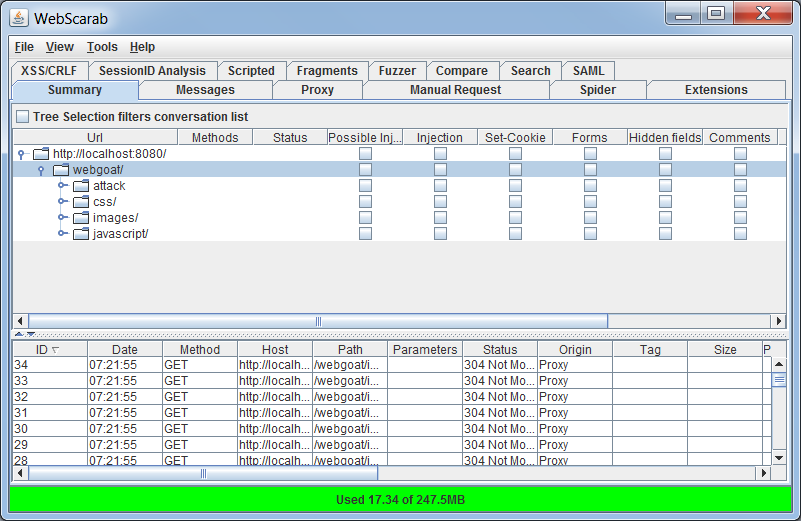801x521 pixels.
Task: Switch to the Extensions tab
Action: point(716,90)
